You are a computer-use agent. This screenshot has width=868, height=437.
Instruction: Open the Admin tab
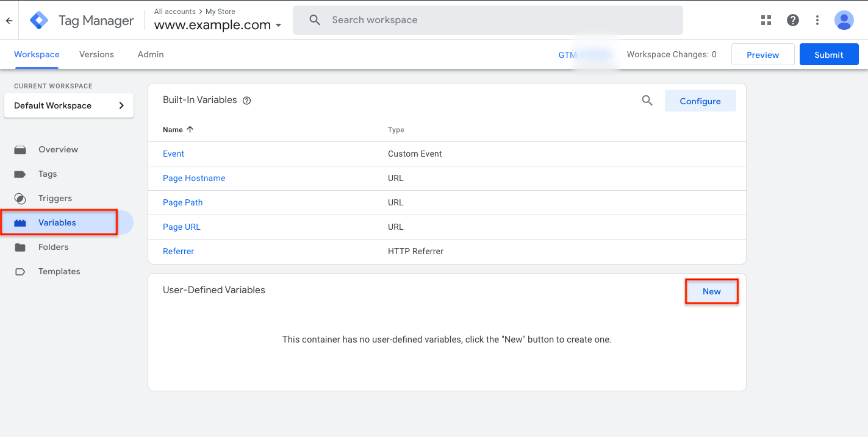(x=150, y=54)
